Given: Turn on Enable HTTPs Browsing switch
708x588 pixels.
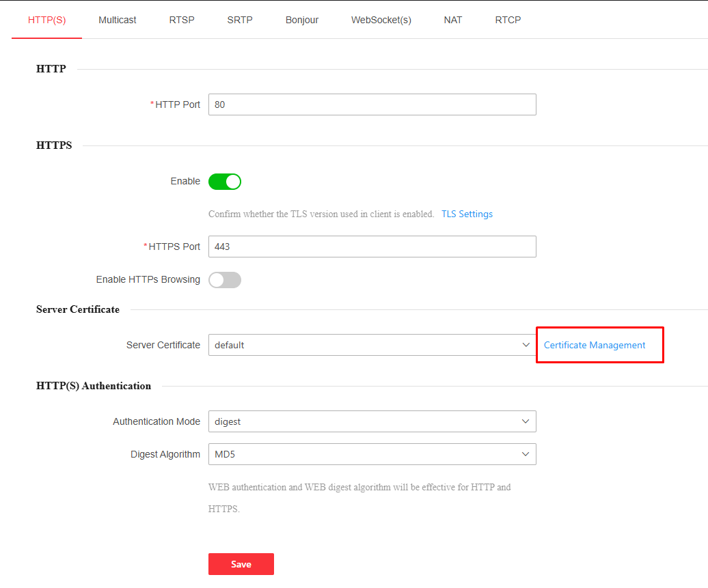Looking at the screenshot, I should point(225,280).
